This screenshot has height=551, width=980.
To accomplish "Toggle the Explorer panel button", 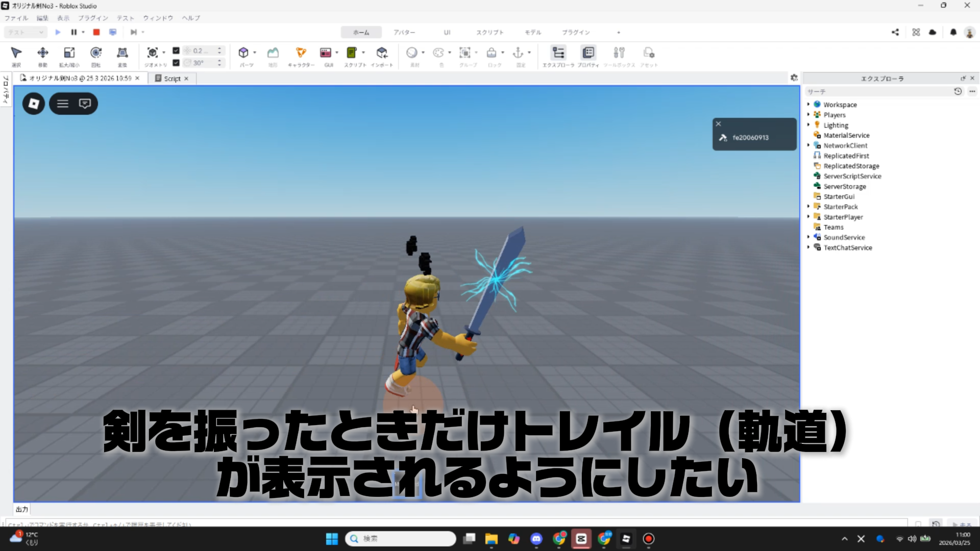I will 558,53.
